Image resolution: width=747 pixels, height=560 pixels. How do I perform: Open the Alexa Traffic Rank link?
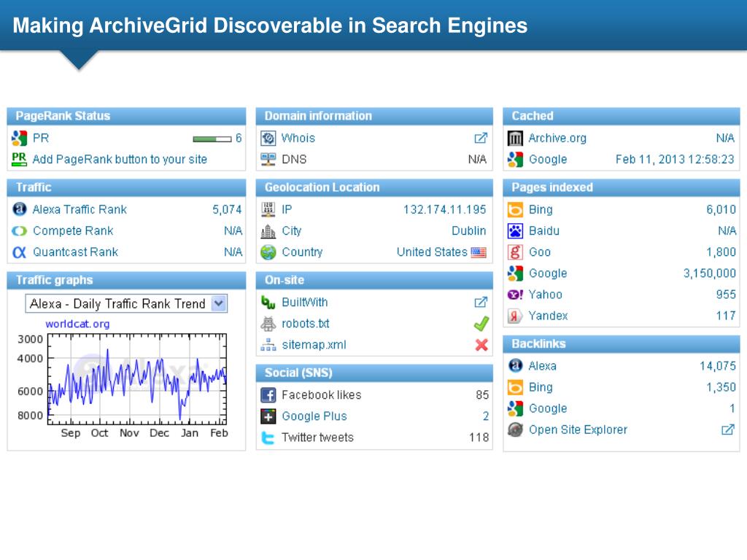pos(80,209)
